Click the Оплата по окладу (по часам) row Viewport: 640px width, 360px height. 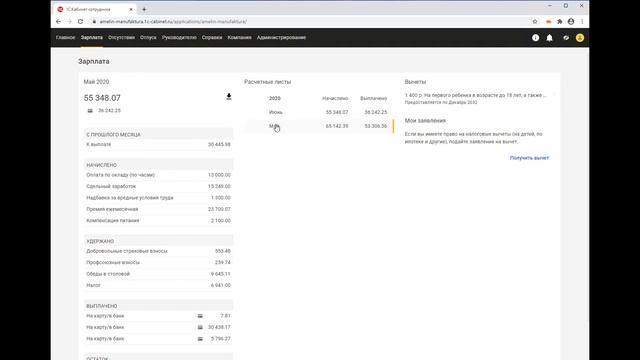coord(158,175)
